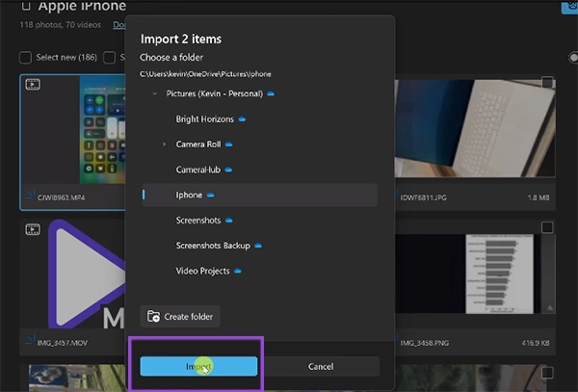Viewport: 578px width, 392px height.
Task: Click OneDrive cloud icon beside Camera Roll
Action: pyautogui.click(x=229, y=144)
